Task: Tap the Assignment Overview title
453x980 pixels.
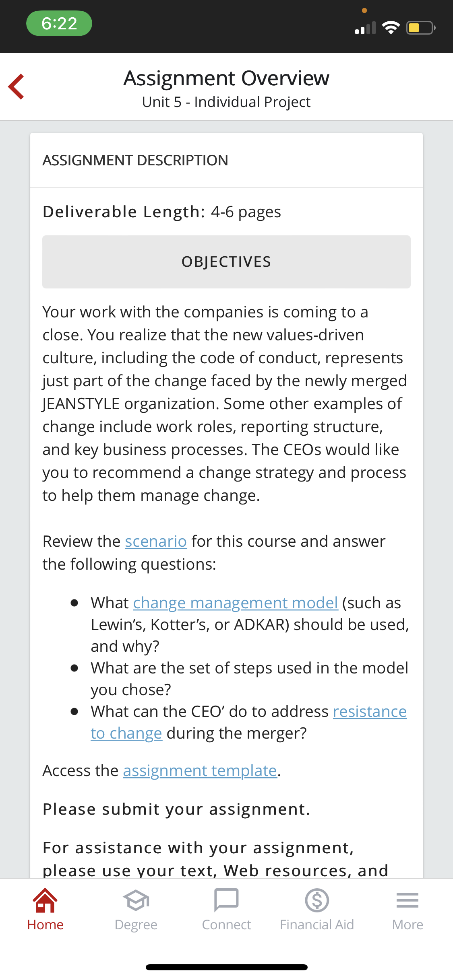Action: (x=226, y=78)
